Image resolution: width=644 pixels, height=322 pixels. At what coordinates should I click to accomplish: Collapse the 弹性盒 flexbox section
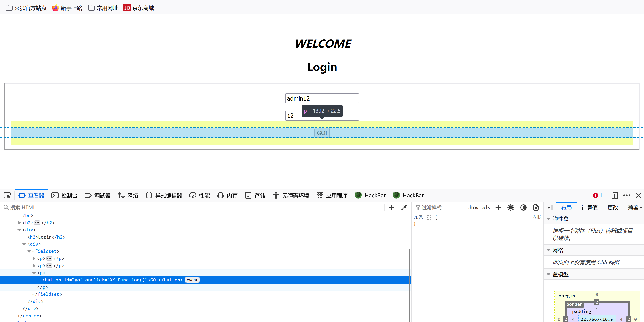coord(548,219)
